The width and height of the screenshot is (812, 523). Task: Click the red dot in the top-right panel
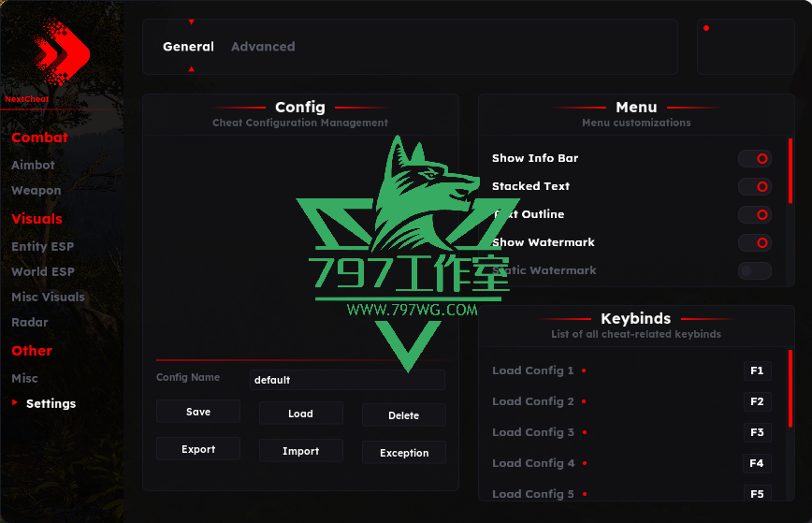706,28
